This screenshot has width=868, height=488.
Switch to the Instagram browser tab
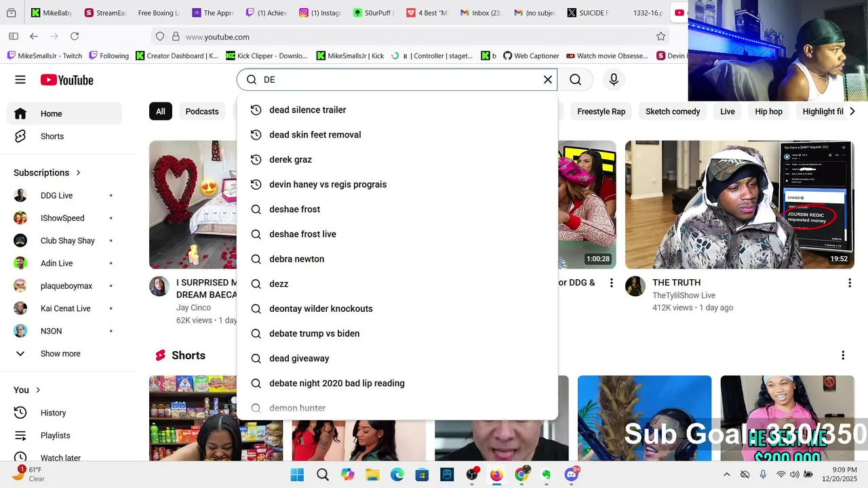pos(319,13)
